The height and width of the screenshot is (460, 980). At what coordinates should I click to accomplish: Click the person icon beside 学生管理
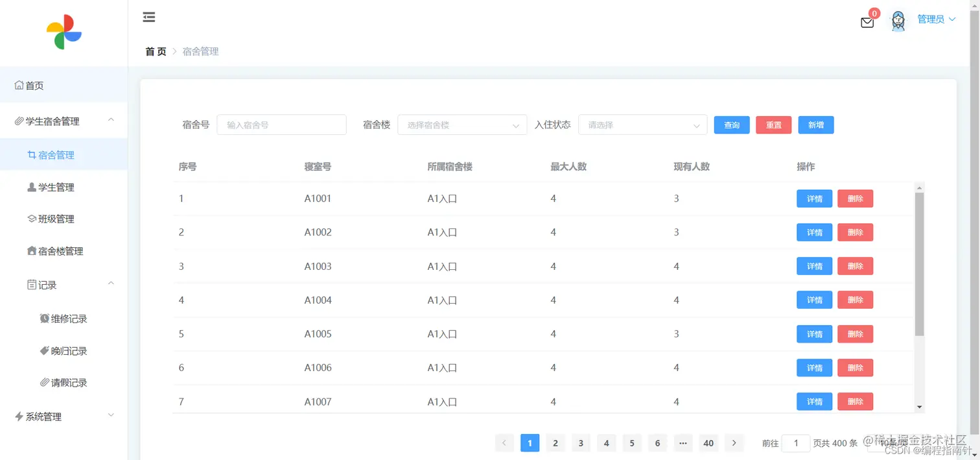coord(32,187)
